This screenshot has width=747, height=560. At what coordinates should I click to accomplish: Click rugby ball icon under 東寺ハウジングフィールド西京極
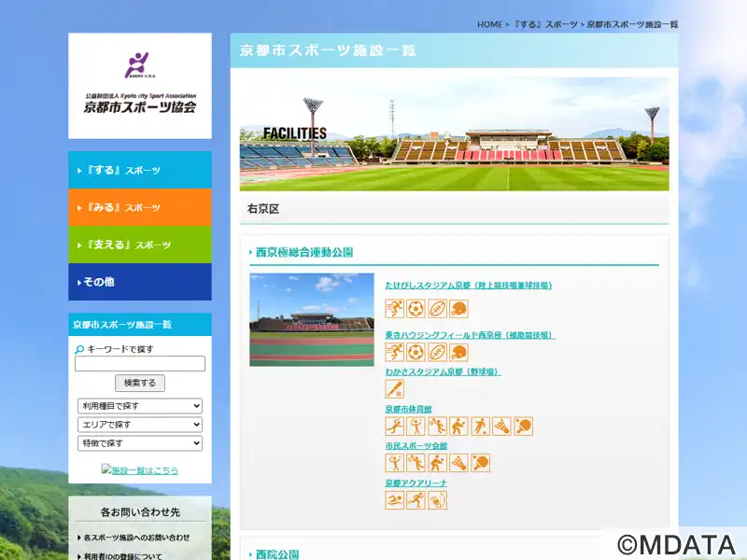coord(437,353)
